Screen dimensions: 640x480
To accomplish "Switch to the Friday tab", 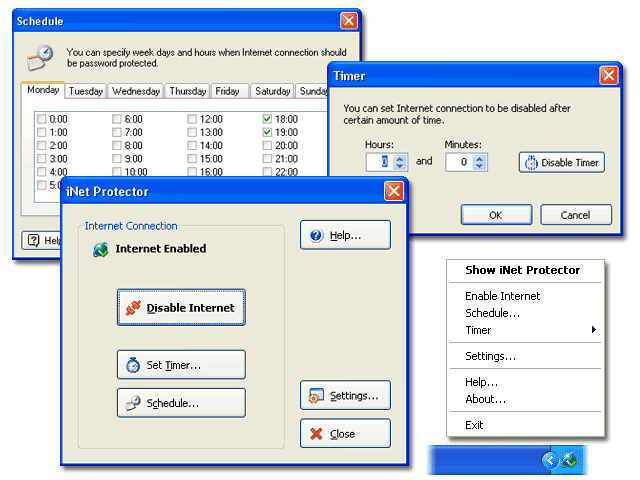I will 228,91.
